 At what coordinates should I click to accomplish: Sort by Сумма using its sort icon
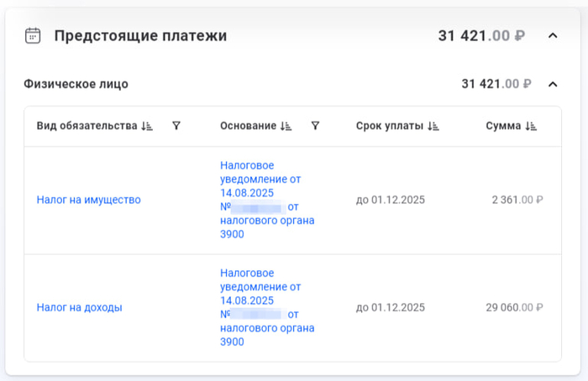(x=531, y=126)
